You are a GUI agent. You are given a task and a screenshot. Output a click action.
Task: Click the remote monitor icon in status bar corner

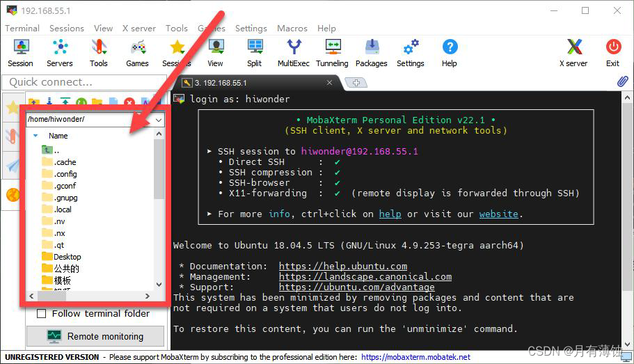click(x=626, y=357)
